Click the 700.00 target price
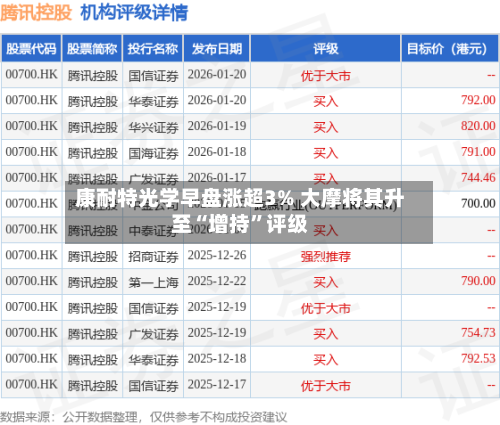The width and height of the screenshot is (500, 425). click(x=478, y=203)
